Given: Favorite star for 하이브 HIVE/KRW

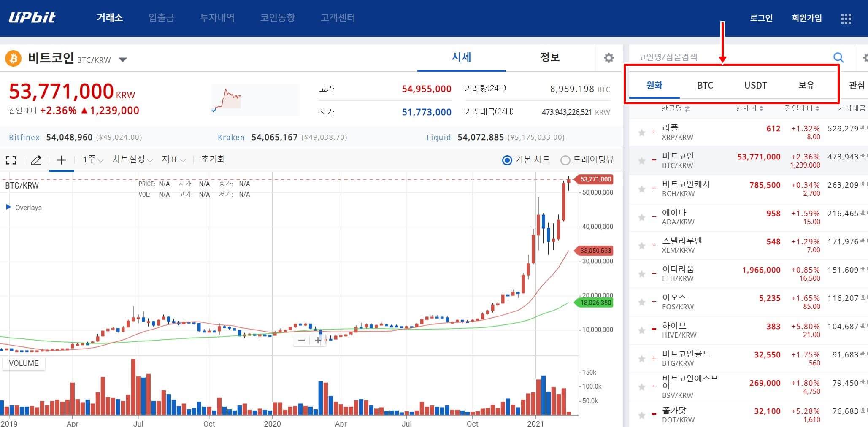Looking at the screenshot, I should pyautogui.click(x=642, y=330).
